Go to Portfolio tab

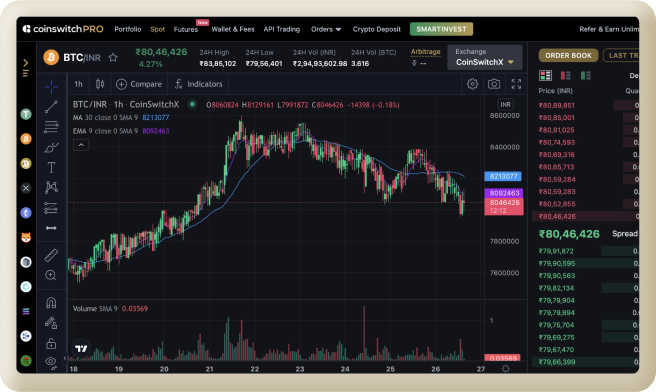pyautogui.click(x=128, y=29)
